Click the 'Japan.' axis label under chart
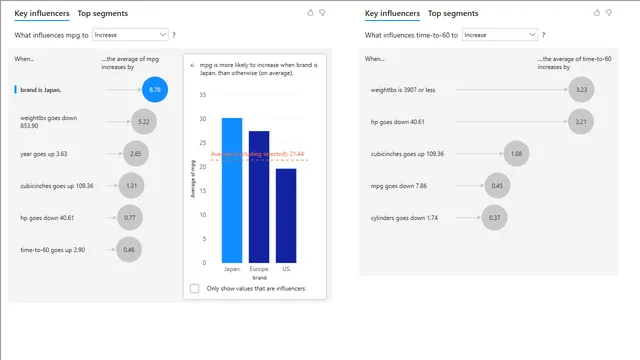Viewport: 640px width, 360px height. [232, 269]
